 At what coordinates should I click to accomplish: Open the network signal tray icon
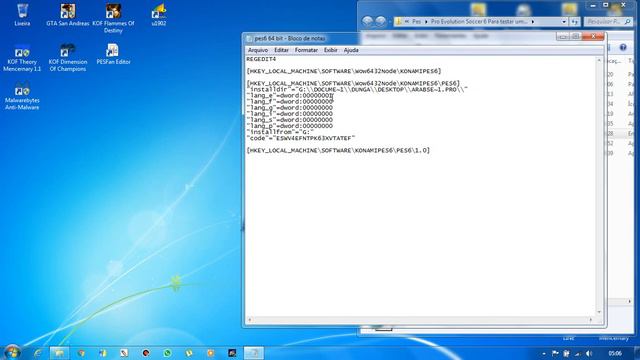578,353
